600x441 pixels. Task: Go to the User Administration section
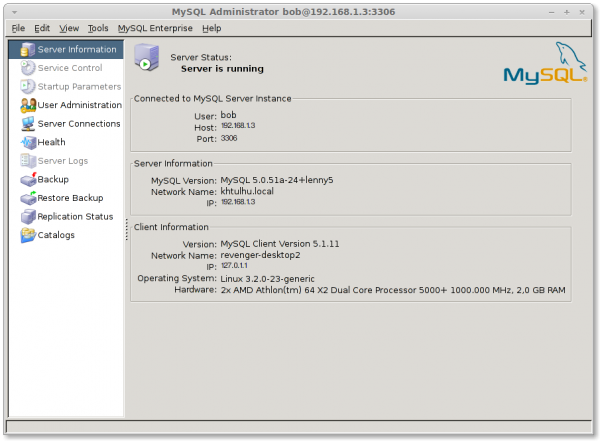point(80,105)
